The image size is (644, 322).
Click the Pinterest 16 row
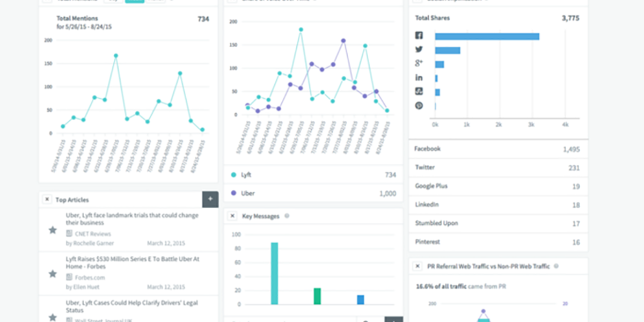498,242
